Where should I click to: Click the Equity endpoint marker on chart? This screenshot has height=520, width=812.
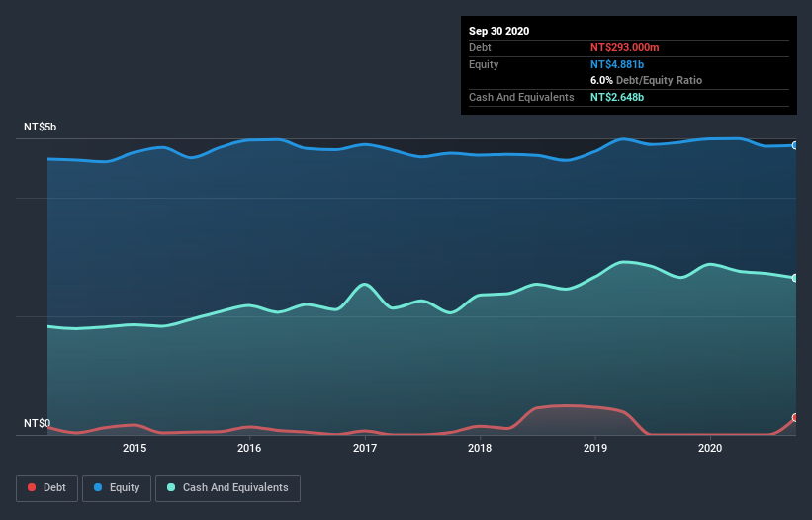[795, 146]
